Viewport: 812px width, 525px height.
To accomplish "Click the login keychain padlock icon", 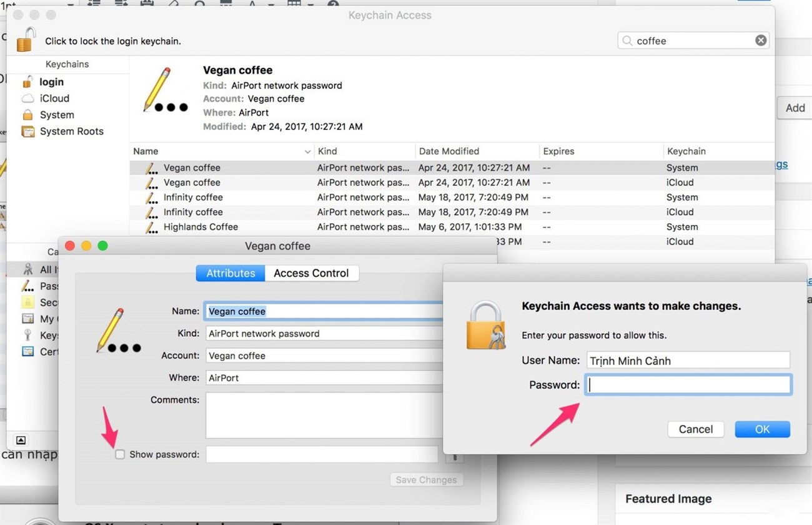I will [27, 81].
